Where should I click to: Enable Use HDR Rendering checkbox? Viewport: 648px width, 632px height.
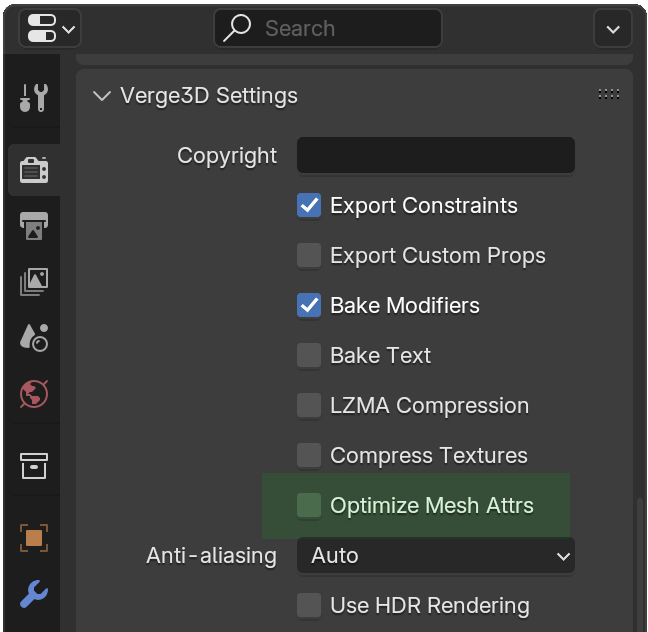coord(309,605)
